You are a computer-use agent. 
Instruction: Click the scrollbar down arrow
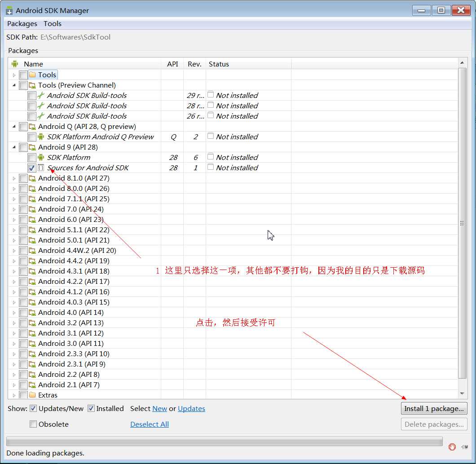pos(462,394)
